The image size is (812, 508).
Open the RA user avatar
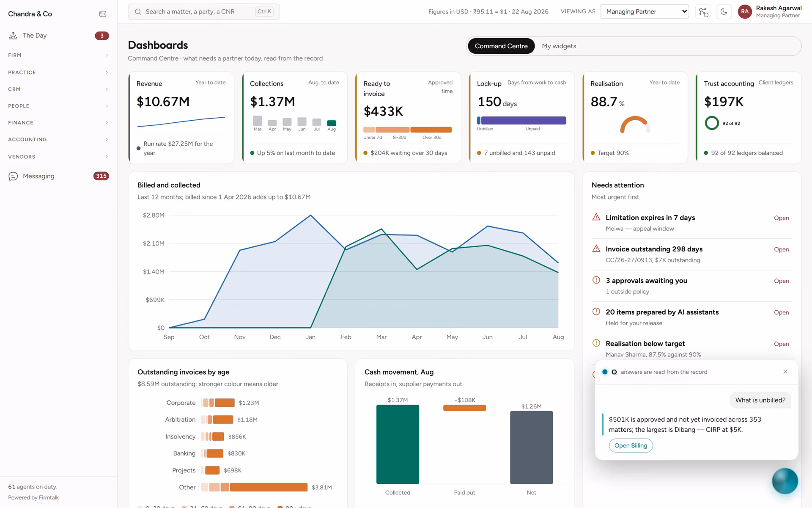(745, 12)
